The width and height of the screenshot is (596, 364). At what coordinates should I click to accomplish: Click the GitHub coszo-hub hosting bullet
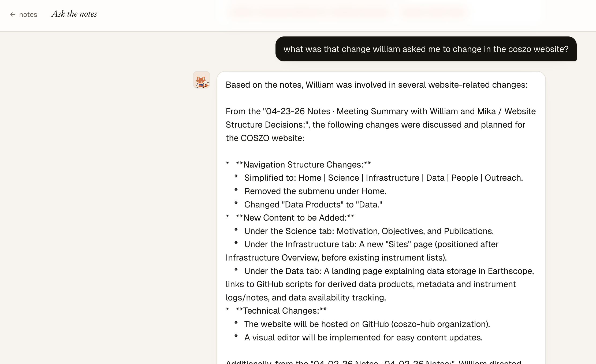tap(367, 324)
